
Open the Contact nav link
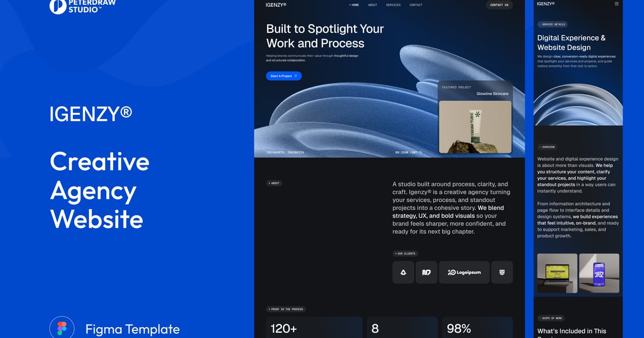tap(416, 5)
